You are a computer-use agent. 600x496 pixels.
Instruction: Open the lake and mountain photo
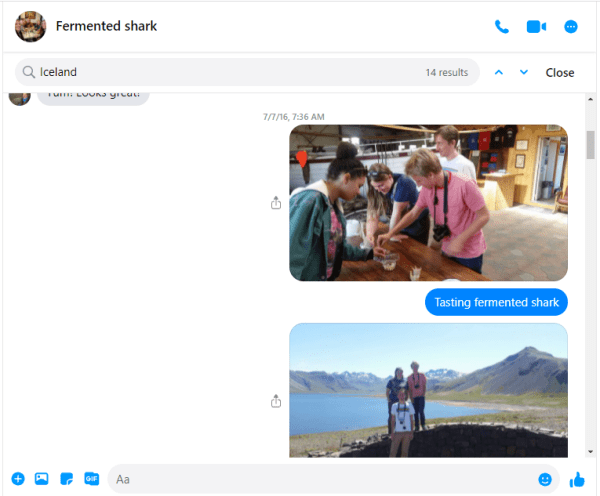[428, 390]
